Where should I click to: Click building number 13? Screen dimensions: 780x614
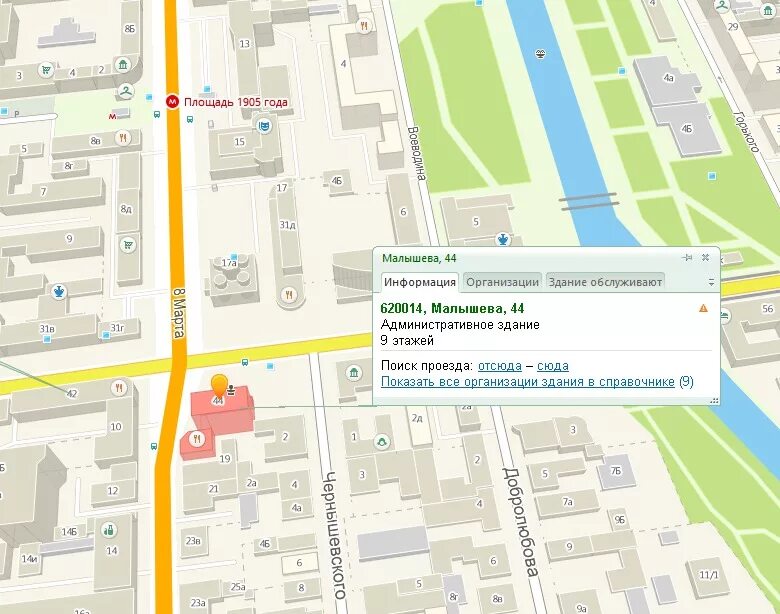point(244,44)
